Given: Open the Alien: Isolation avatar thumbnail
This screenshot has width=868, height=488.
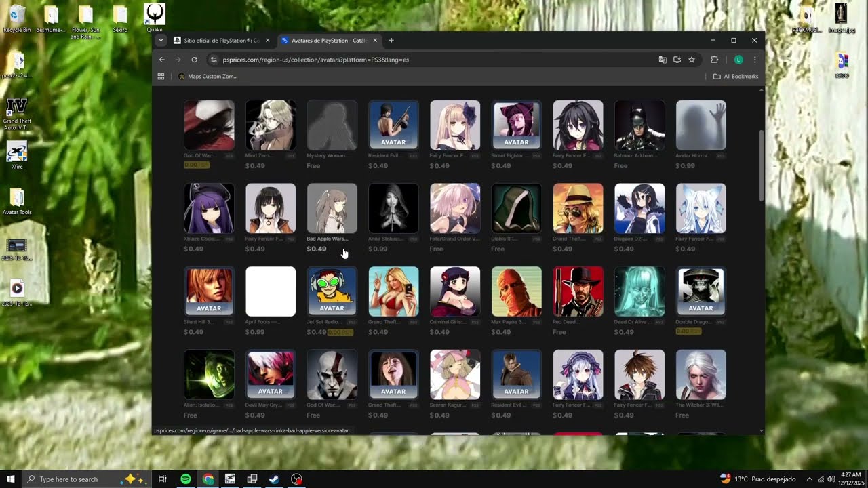Looking at the screenshot, I should (209, 375).
